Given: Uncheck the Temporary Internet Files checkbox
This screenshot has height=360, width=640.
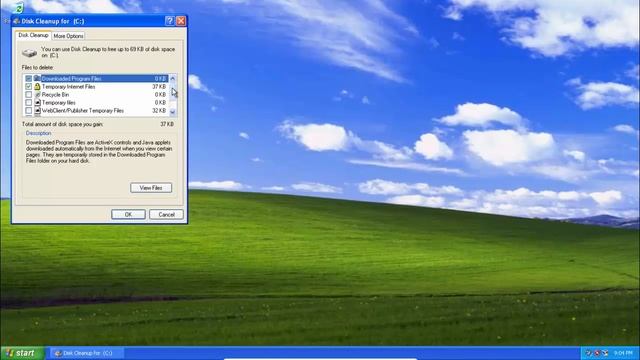Looking at the screenshot, I should coord(28,87).
